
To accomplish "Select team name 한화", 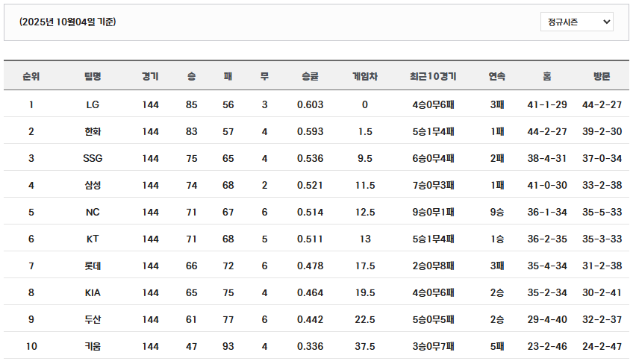I will tap(93, 132).
